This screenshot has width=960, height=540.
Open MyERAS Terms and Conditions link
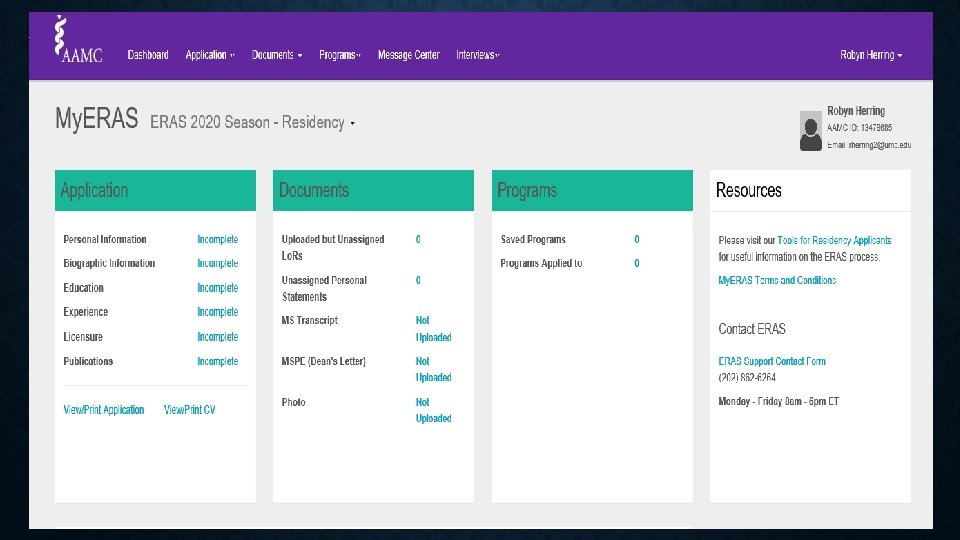[777, 280]
